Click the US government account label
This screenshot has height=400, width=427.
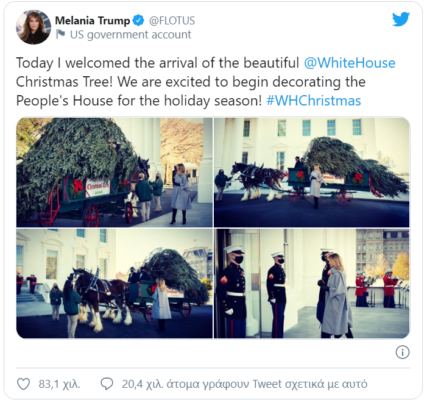(131, 34)
